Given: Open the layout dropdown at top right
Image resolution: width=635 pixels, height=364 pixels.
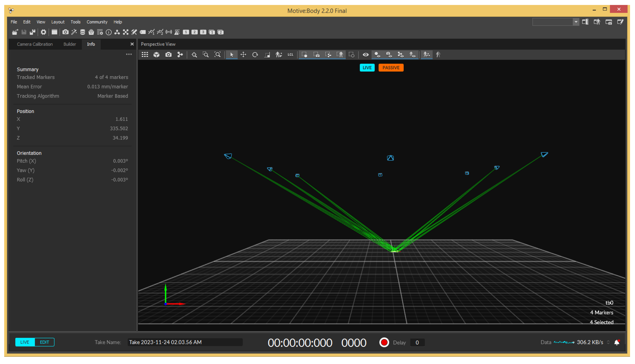Looking at the screenshot, I should point(576,22).
